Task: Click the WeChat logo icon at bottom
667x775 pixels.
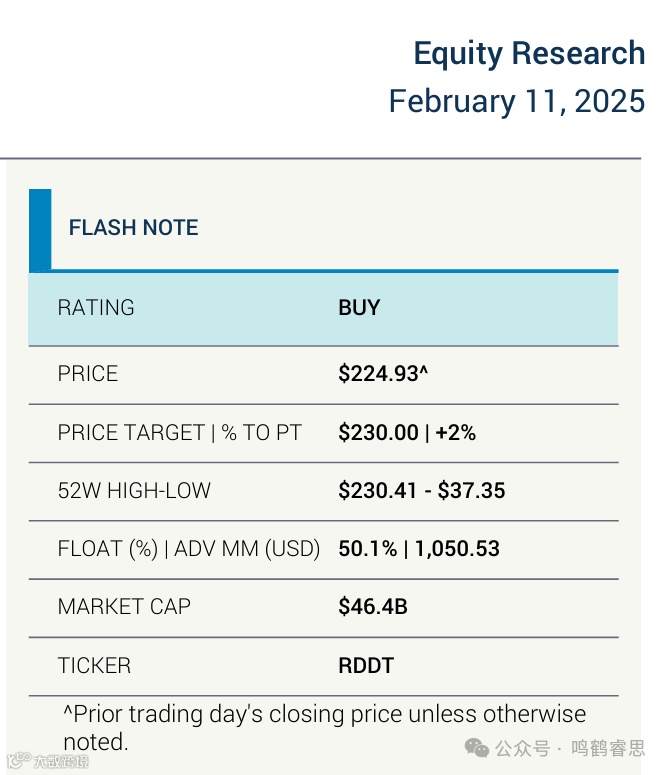Action: [x=477, y=748]
